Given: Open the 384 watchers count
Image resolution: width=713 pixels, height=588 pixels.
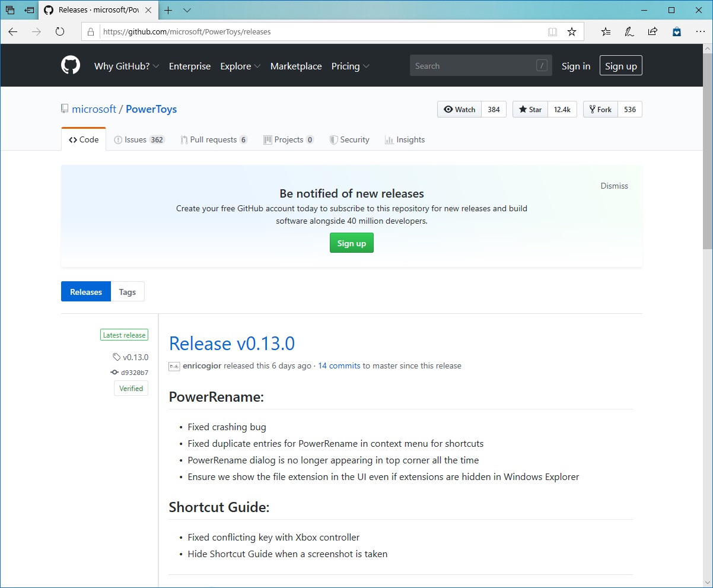Looking at the screenshot, I should [494, 109].
